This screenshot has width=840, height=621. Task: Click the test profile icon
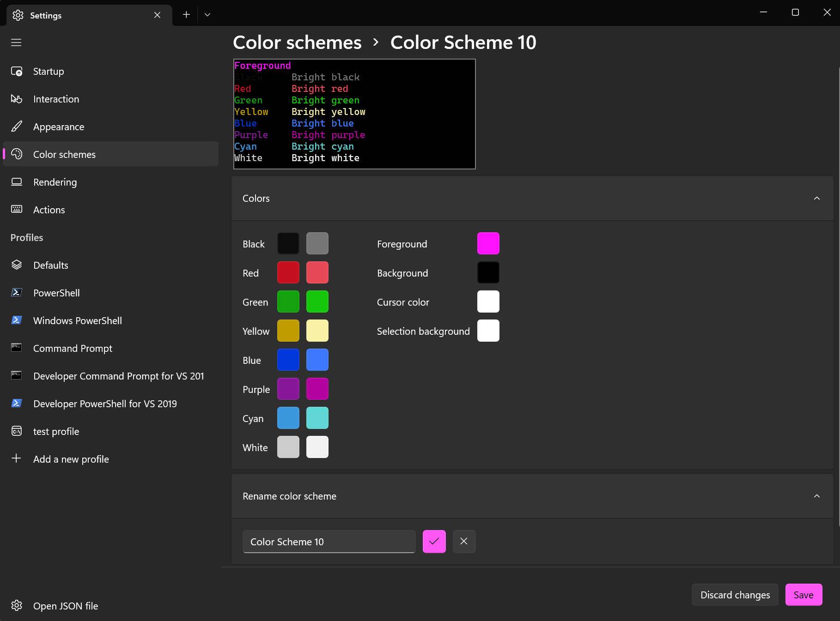tap(17, 431)
